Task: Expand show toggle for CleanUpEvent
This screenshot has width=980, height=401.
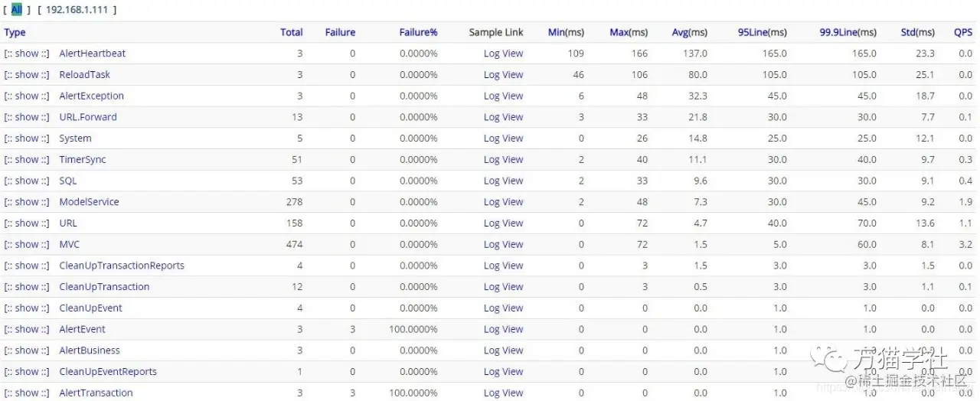Action: click(x=27, y=308)
